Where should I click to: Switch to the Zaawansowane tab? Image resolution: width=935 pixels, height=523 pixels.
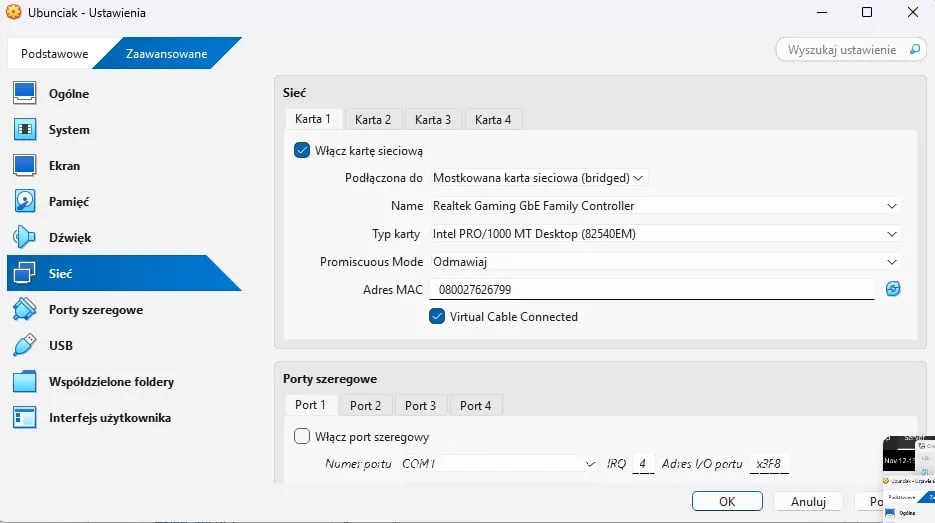(166, 54)
